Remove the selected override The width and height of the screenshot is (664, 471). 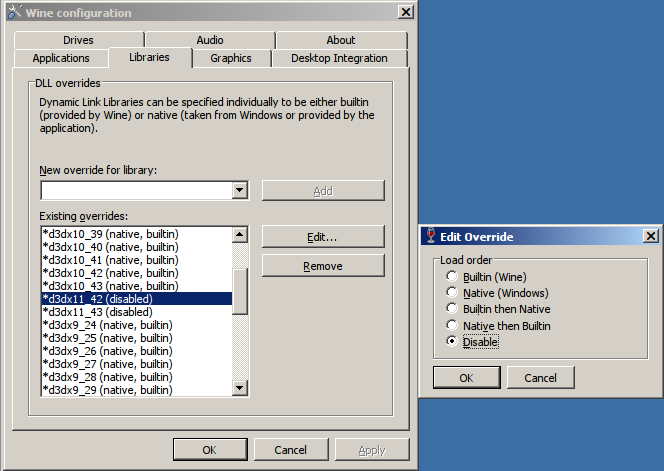[x=323, y=266]
